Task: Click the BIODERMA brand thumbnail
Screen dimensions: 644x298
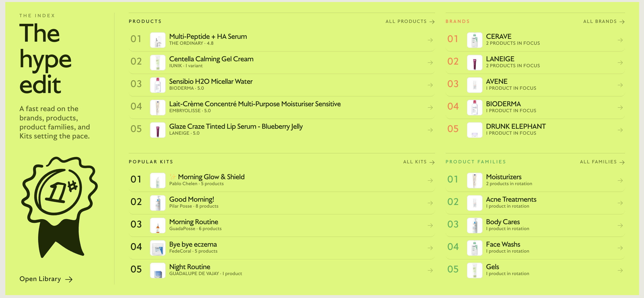Action: pos(475,108)
